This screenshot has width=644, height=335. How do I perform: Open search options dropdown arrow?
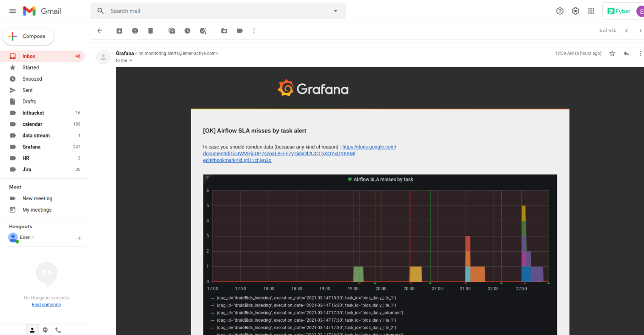pyautogui.click(x=335, y=11)
